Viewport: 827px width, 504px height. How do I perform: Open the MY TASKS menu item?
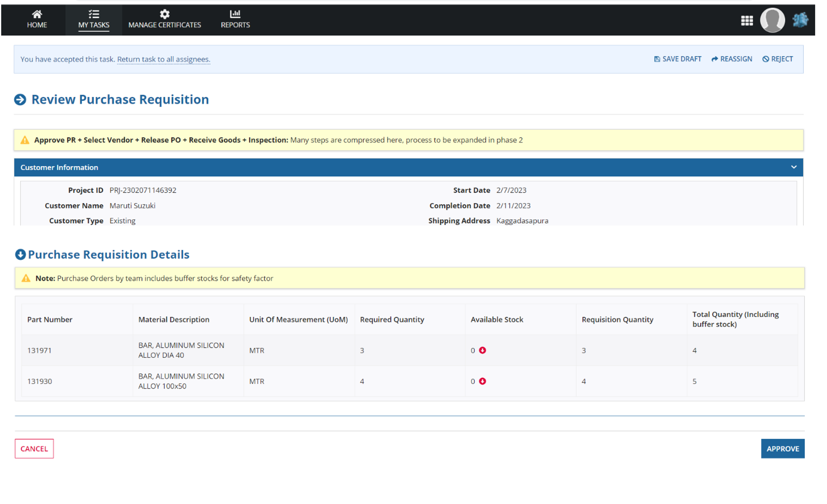[x=94, y=20]
